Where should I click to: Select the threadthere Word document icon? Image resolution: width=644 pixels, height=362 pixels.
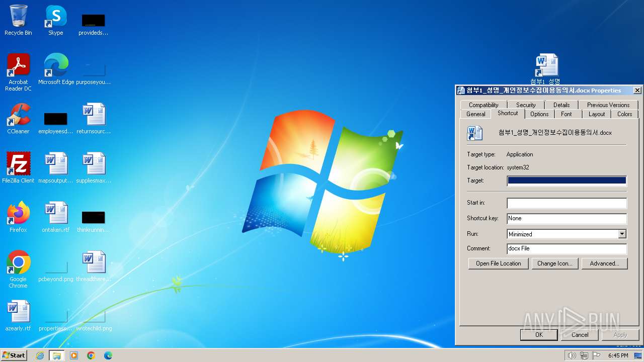click(94, 266)
